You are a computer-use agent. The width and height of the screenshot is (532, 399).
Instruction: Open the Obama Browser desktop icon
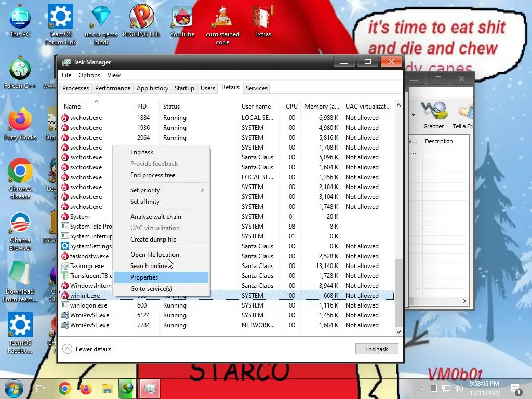click(x=20, y=231)
